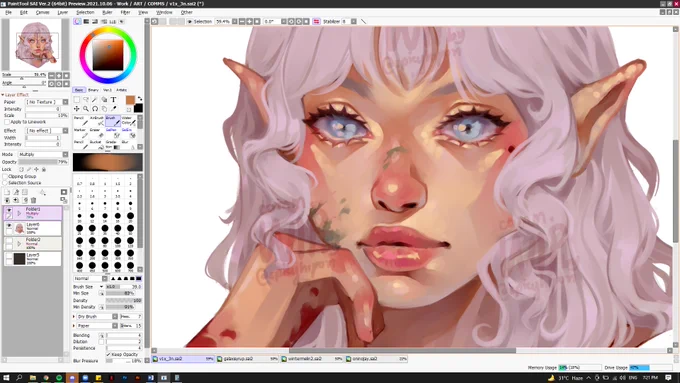The image size is (680, 383).
Task: Select the Eyedropper tool
Action: pos(114,109)
